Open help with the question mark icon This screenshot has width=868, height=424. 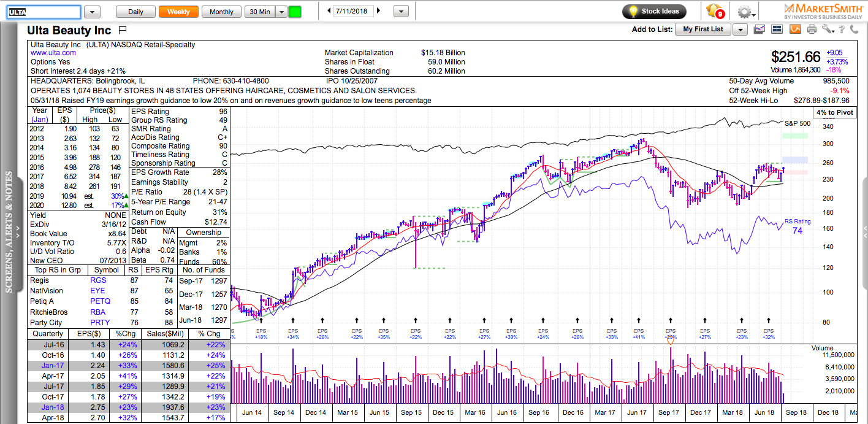tap(843, 29)
